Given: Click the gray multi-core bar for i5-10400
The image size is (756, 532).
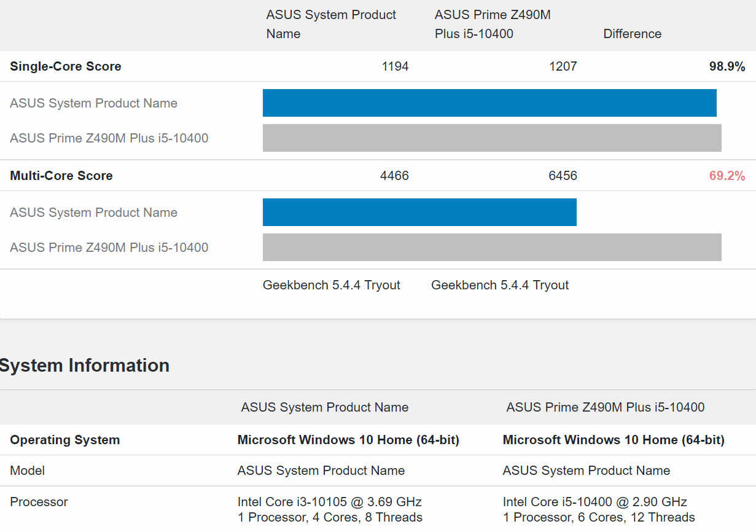Looking at the screenshot, I should coord(492,247).
